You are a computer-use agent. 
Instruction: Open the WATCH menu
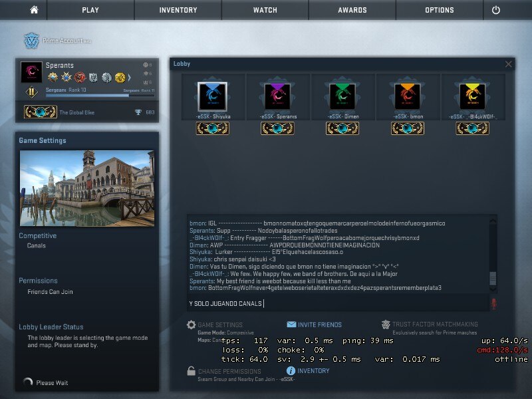[265, 10]
